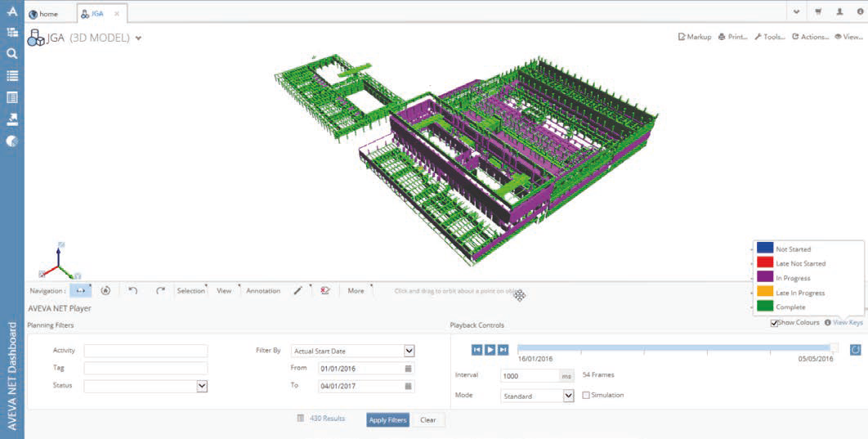Switch to the home tab

(x=43, y=14)
